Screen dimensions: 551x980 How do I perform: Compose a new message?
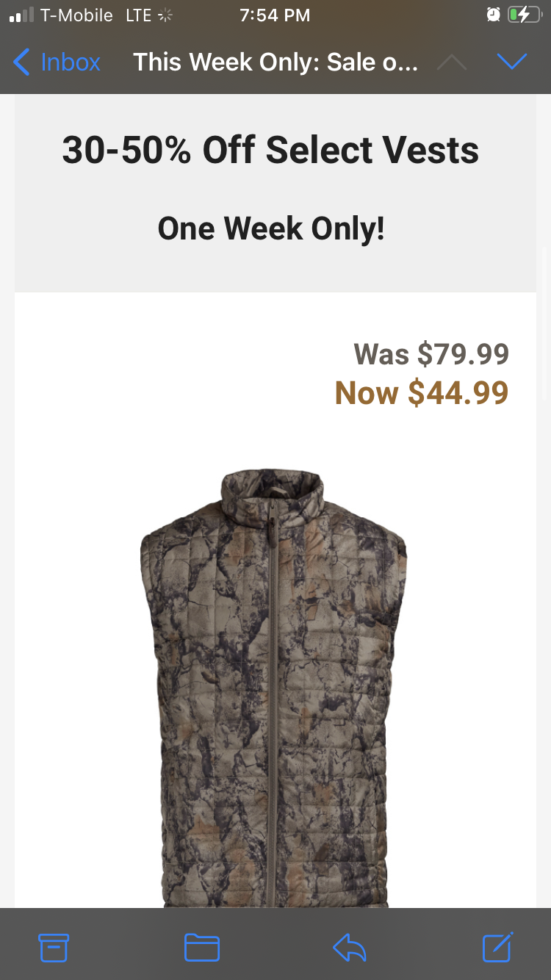point(497,947)
